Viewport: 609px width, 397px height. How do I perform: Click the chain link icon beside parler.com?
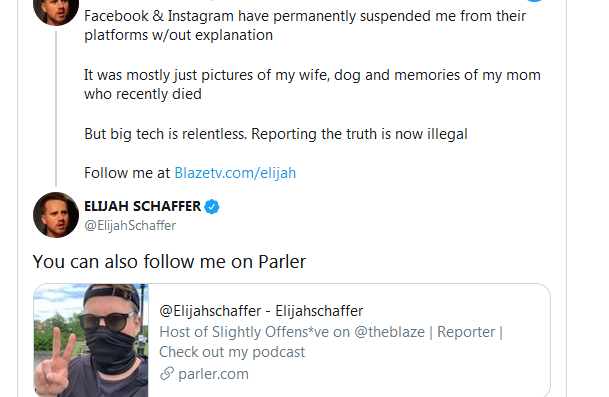click(x=167, y=374)
